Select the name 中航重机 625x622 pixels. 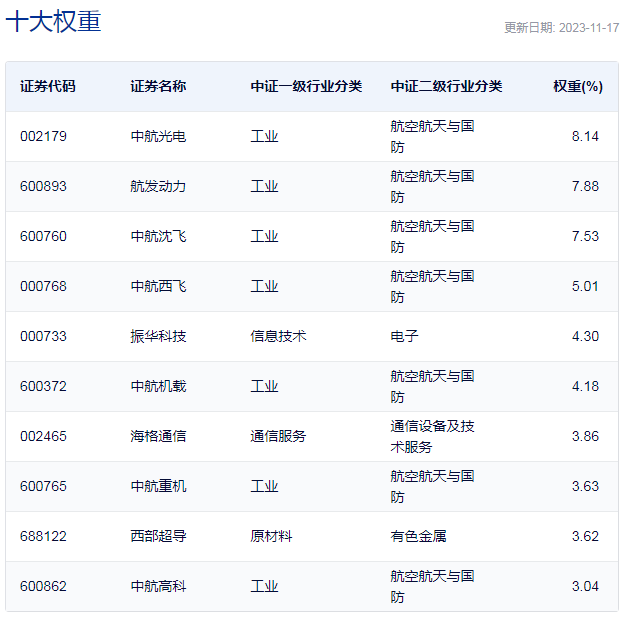pos(158,486)
